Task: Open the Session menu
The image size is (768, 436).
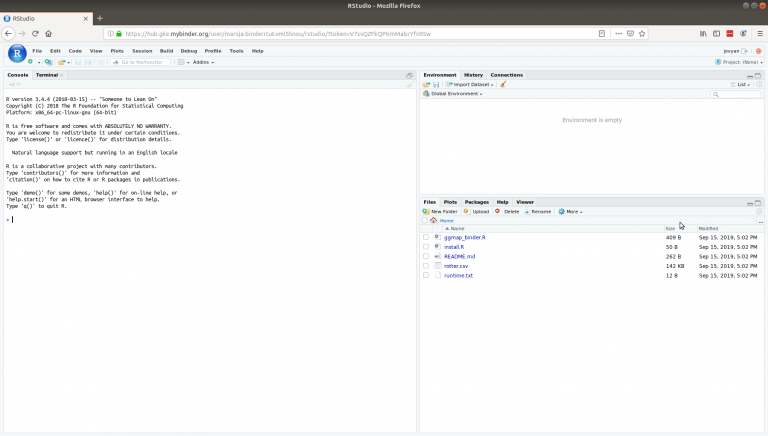Action: [x=142, y=50]
